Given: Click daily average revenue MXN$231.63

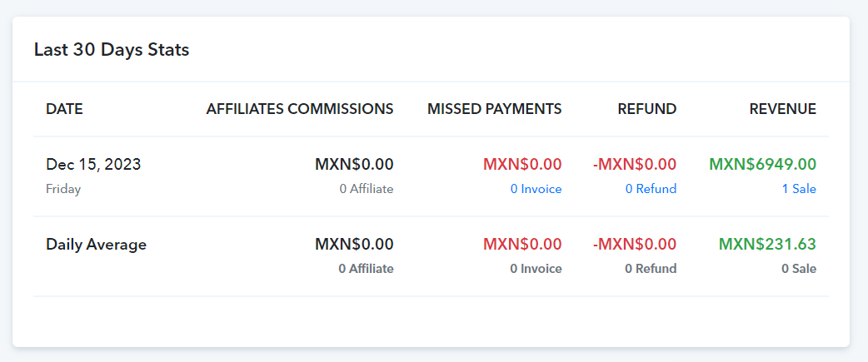Looking at the screenshot, I should [768, 244].
